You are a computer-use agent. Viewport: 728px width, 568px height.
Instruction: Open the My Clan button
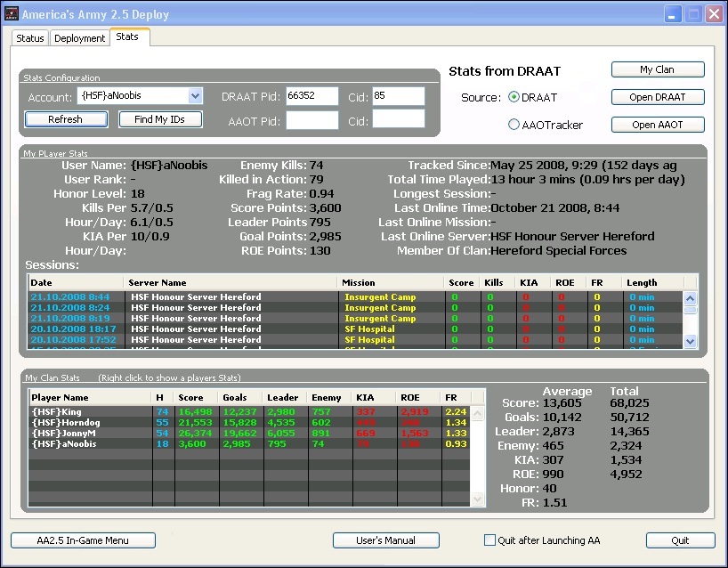(658, 69)
